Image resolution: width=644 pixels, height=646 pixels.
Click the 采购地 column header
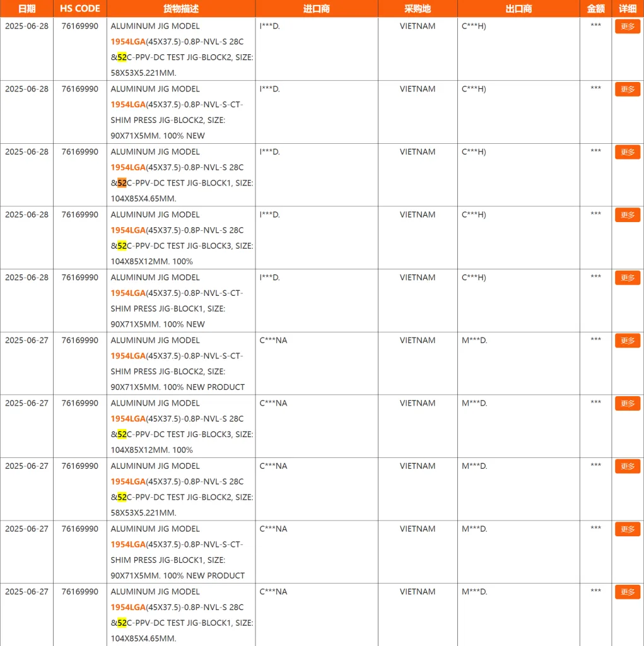[418, 9]
